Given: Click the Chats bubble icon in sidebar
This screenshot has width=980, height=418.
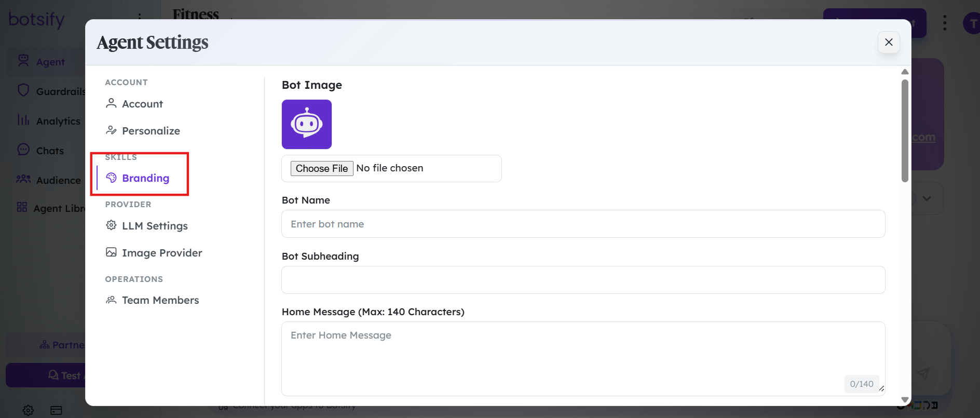Looking at the screenshot, I should (x=23, y=150).
